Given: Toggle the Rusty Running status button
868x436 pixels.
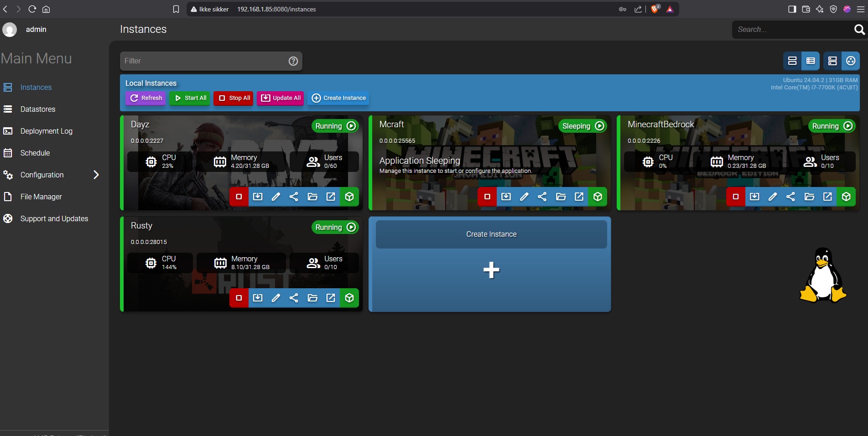Looking at the screenshot, I should coord(335,227).
